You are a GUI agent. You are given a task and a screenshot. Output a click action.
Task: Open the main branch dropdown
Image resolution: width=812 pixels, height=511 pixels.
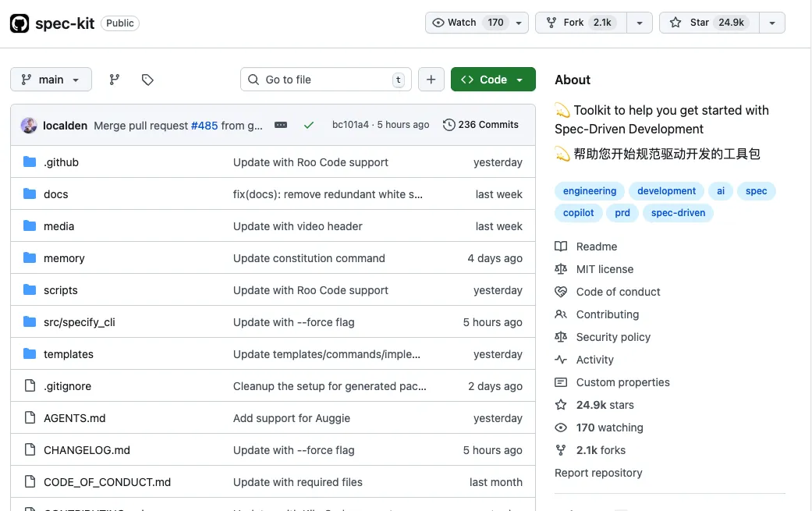(51, 80)
